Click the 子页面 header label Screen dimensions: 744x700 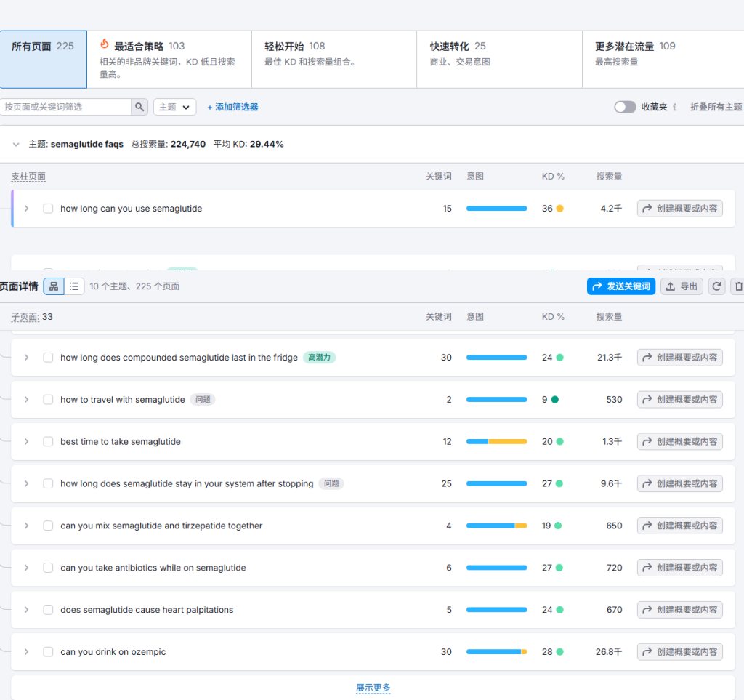(x=25, y=316)
